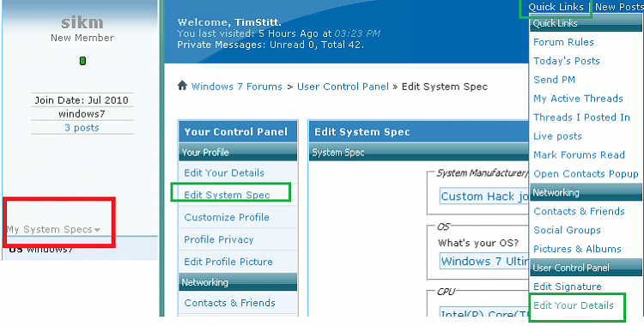The image size is (644, 326).
Task: Open Edit Your Details in Quick Links menu
Action: pos(574,305)
